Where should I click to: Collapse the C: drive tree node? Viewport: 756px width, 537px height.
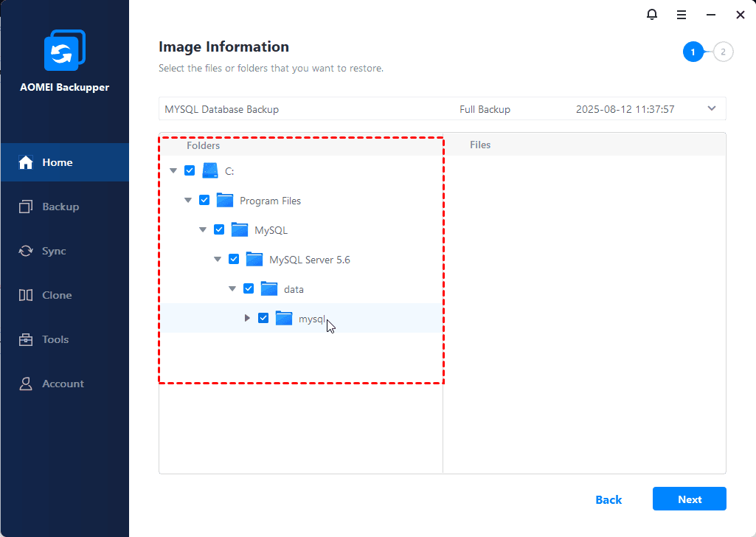point(173,170)
